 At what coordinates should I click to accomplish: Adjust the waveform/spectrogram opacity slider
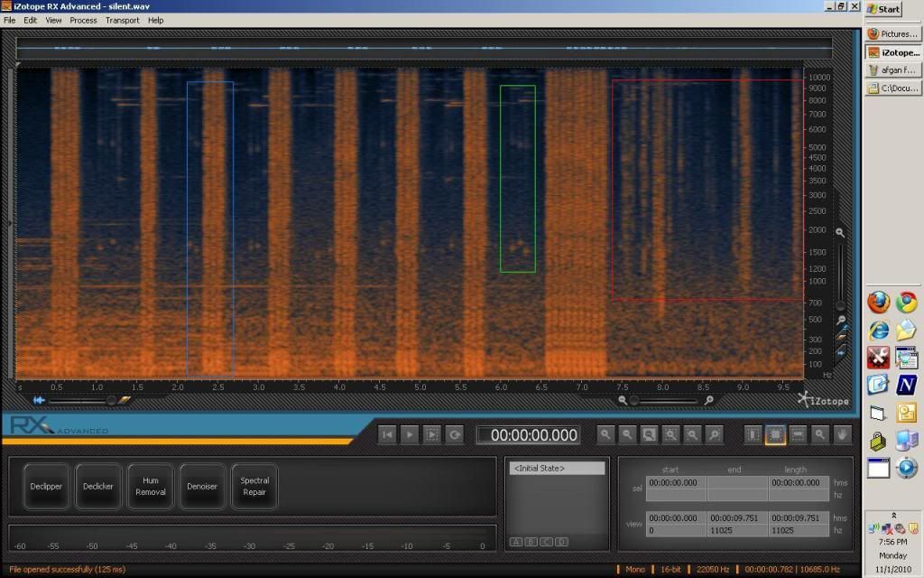pyautogui.click(x=80, y=400)
